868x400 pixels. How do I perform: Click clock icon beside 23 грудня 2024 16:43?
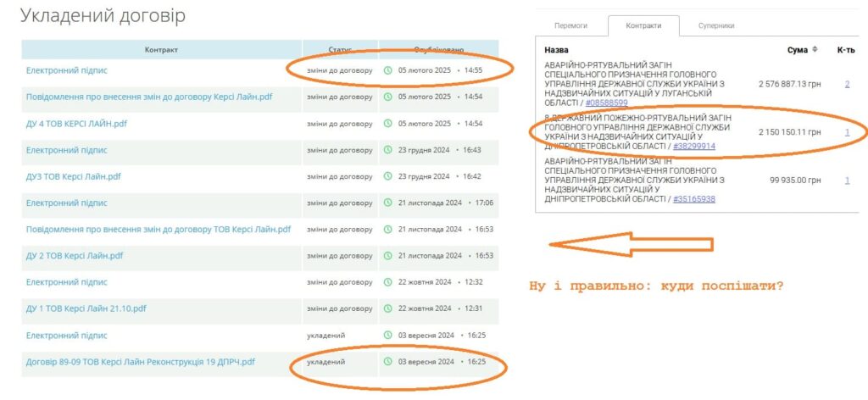(388, 150)
